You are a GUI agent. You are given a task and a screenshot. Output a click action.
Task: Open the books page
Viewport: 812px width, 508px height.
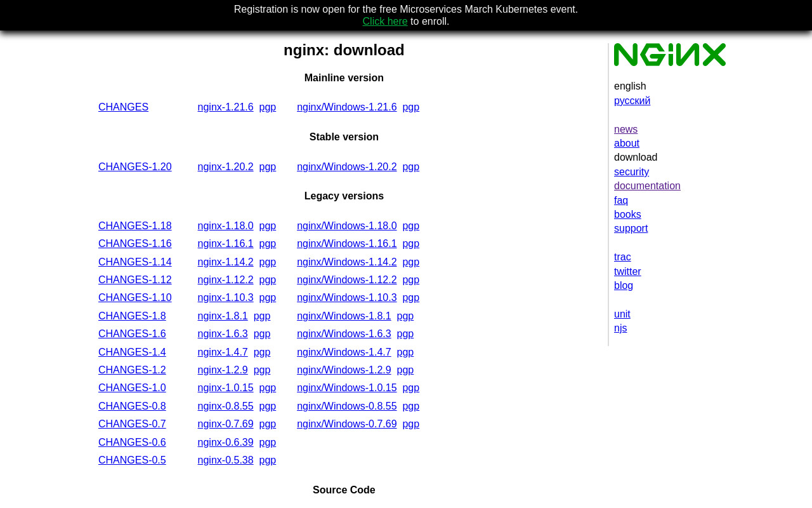coord(627,215)
